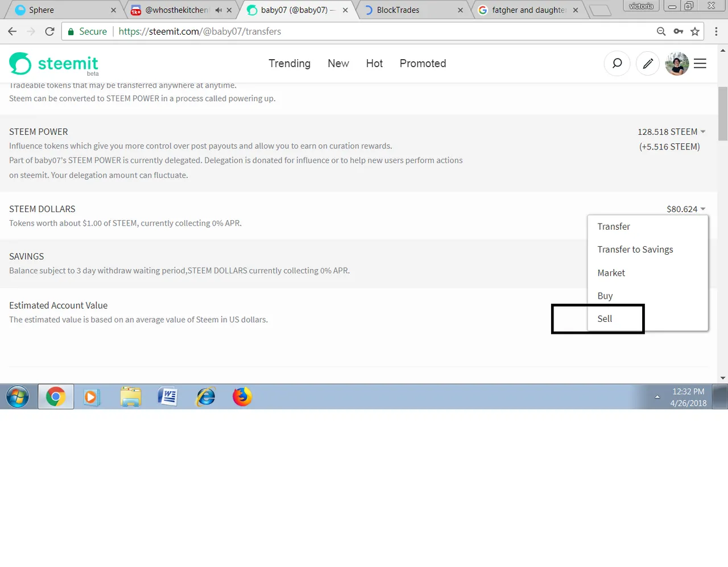Launch Firefox from taskbar
The width and height of the screenshot is (728, 567).
242,396
